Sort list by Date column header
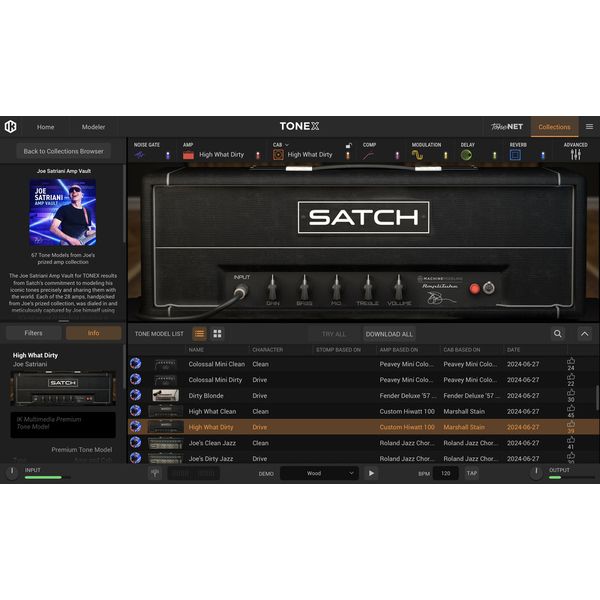This screenshot has height=600, width=600. (x=514, y=350)
